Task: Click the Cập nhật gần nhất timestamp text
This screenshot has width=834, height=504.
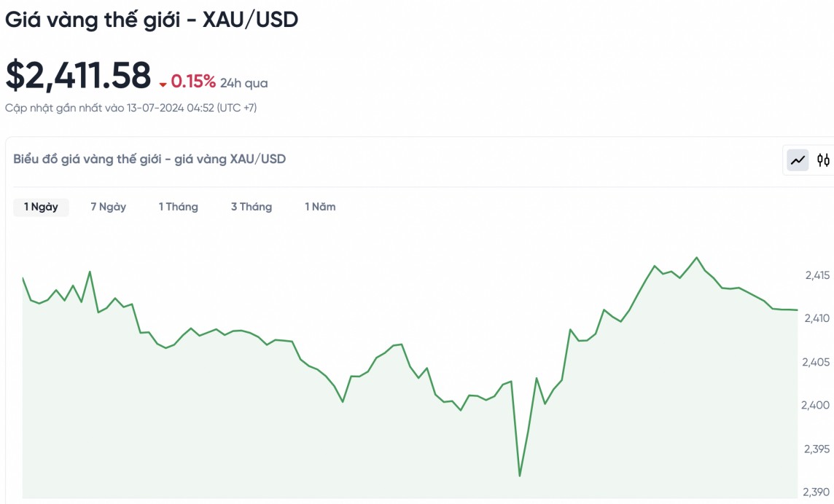Action: 130,108
